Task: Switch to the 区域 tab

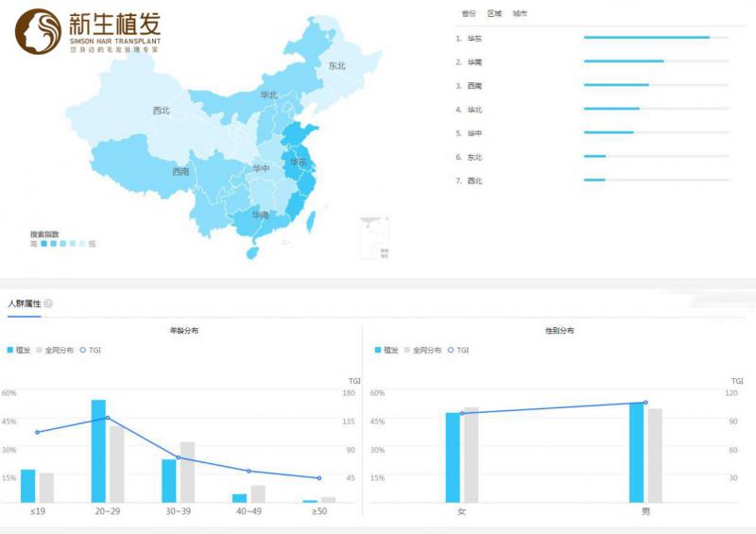Action: coord(494,13)
